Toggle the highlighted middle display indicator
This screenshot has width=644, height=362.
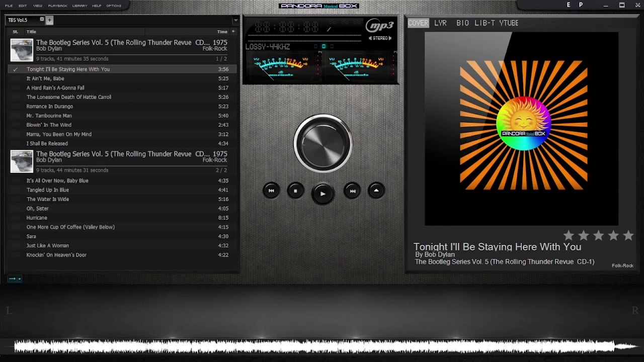pyautogui.click(x=324, y=46)
